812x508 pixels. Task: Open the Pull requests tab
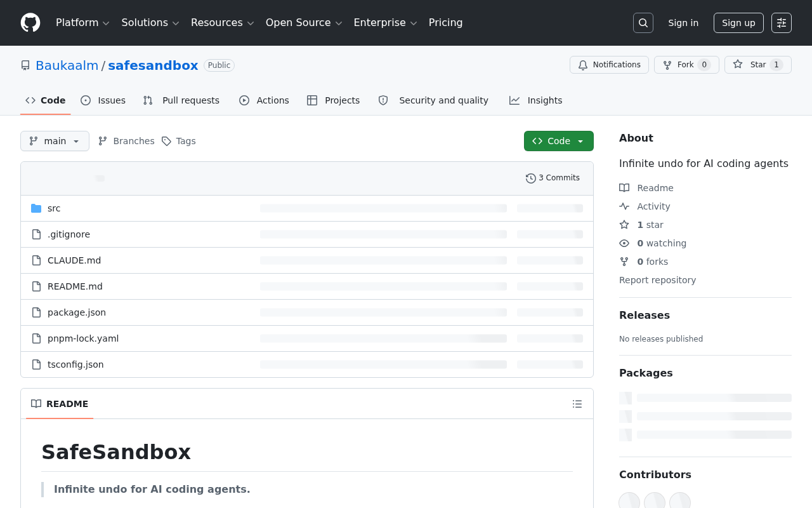tap(181, 100)
